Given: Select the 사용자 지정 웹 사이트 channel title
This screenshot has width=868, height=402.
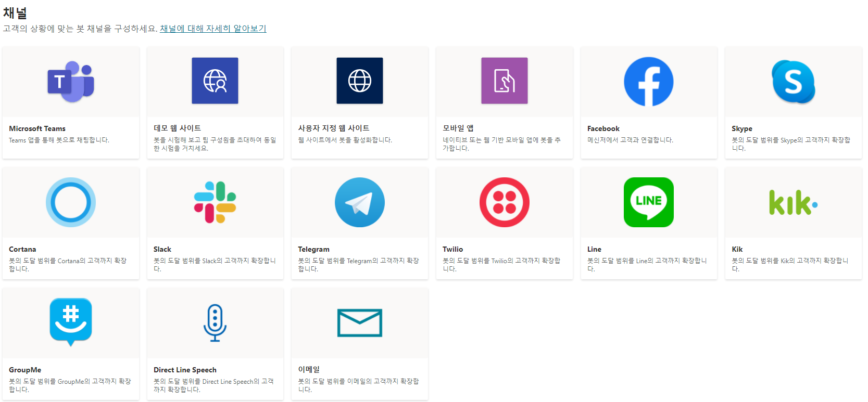Looking at the screenshot, I should [334, 128].
